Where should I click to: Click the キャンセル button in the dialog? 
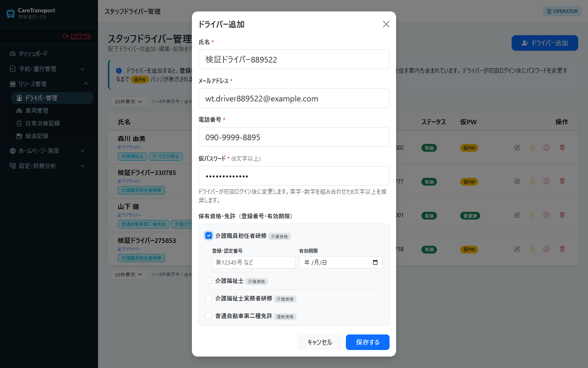click(320, 342)
